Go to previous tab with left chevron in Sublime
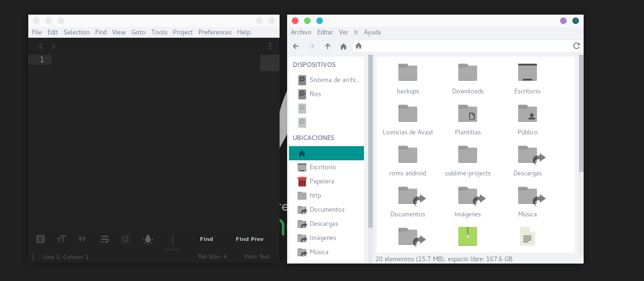This screenshot has width=644, height=281. (41, 46)
